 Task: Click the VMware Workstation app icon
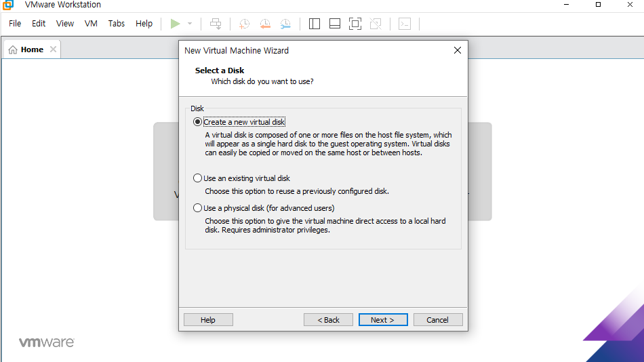pyautogui.click(x=8, y=5)
